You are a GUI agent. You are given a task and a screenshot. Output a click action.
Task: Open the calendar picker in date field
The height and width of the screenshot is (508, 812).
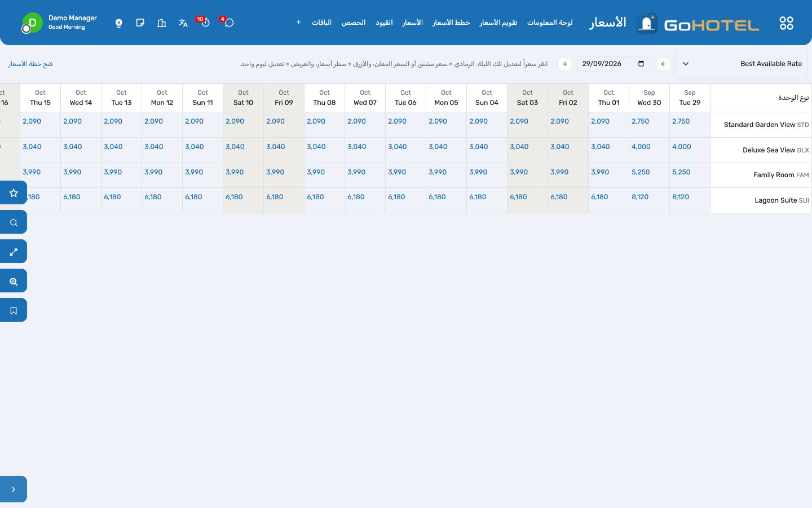tap(641, 64)
